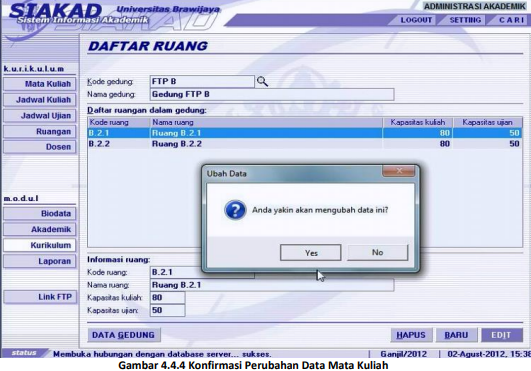
Task: Click the Kapasitas kuliah column header
Action: 418,122
